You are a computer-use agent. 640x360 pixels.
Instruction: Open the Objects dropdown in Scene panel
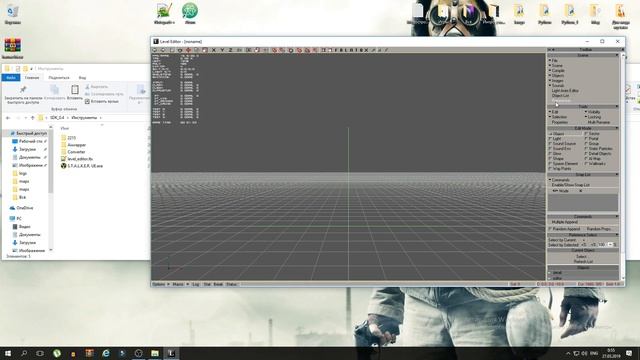tap(556, 76)
